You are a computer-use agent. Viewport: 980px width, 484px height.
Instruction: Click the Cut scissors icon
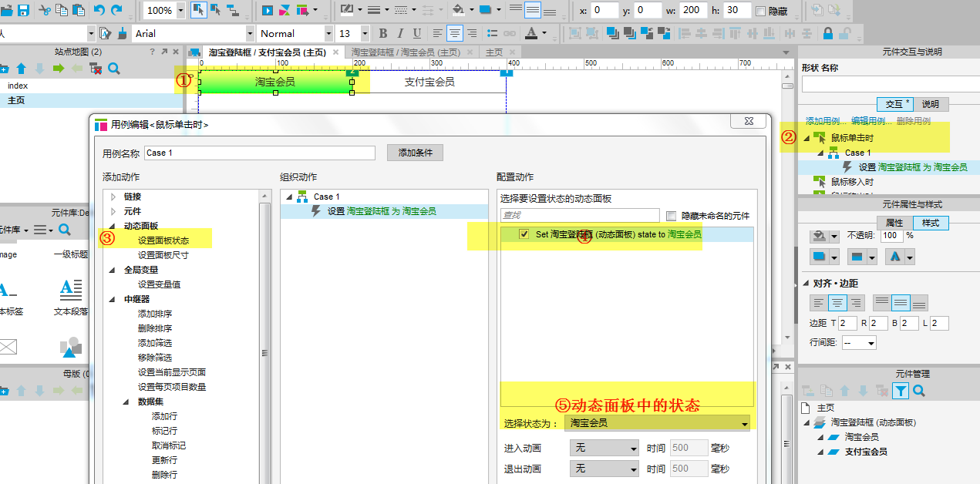pos(45,10)
